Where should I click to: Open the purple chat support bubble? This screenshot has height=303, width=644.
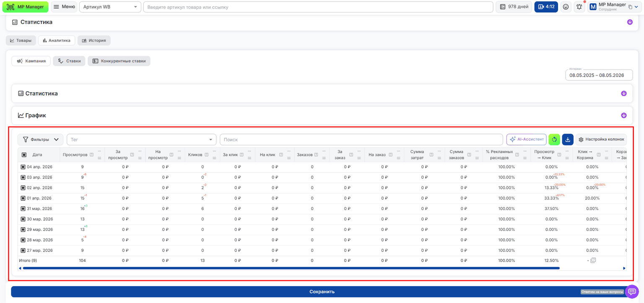point(632,292)
